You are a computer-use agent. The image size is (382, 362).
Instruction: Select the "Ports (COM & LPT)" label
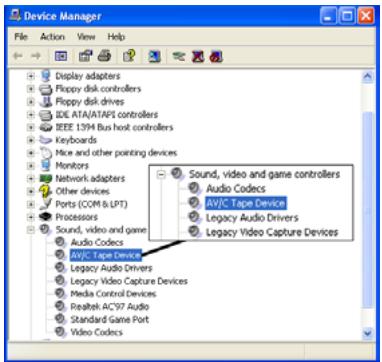click(x=91, y=204)
